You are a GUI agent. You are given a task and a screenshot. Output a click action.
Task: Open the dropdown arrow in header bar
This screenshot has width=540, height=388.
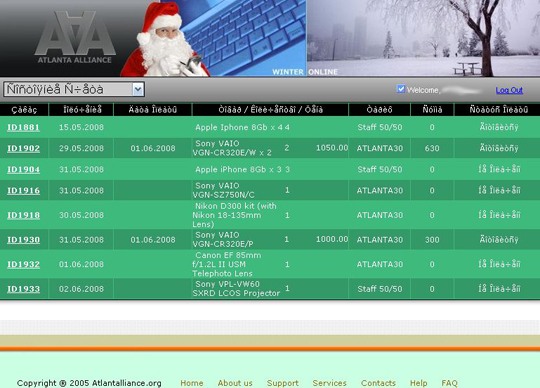[x=138, y=90]
